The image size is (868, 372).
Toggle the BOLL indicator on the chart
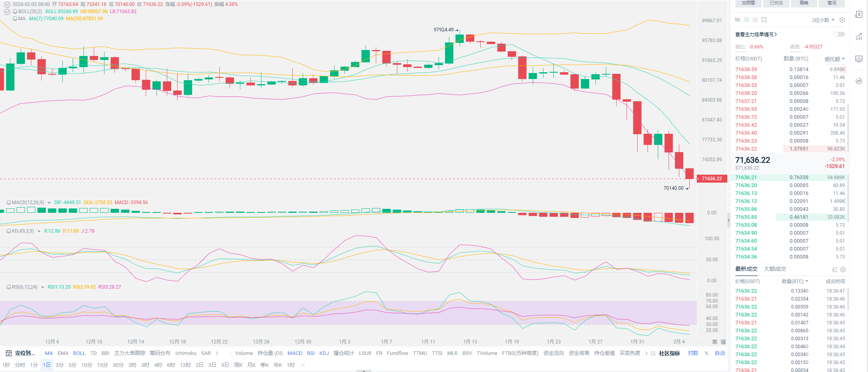[79, 353]
